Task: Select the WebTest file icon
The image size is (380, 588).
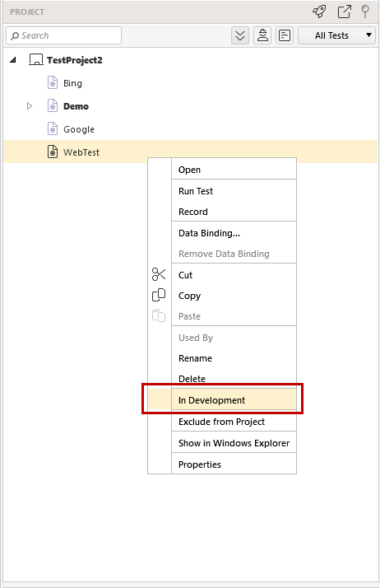Action: tap(53, 152)
